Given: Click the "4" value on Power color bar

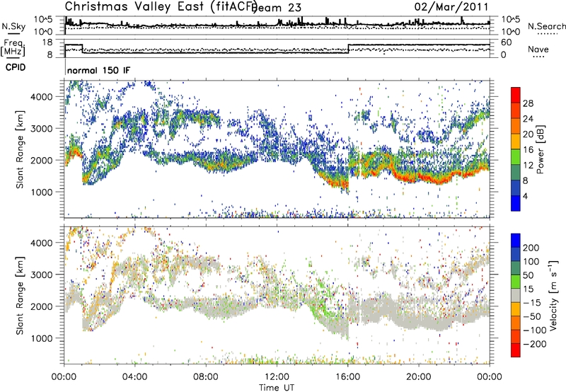Looking at the screenshot, I should pos(526,197).
